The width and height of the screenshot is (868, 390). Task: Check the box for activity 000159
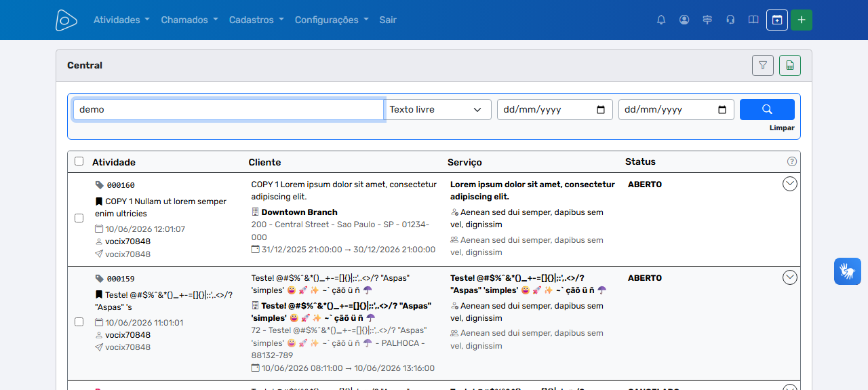79,321
